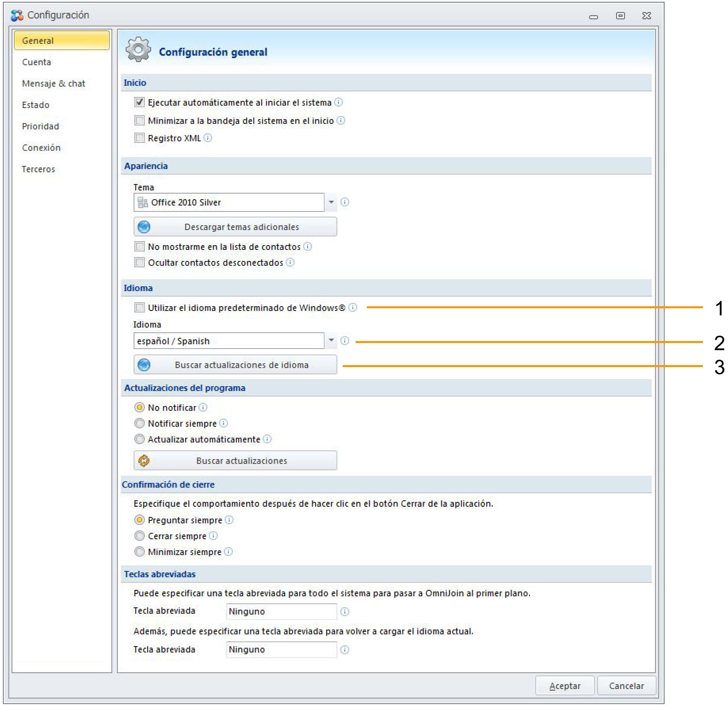Select Actualizar automáticamente radio button
The image size is (728, 705).
click(139, 439)
